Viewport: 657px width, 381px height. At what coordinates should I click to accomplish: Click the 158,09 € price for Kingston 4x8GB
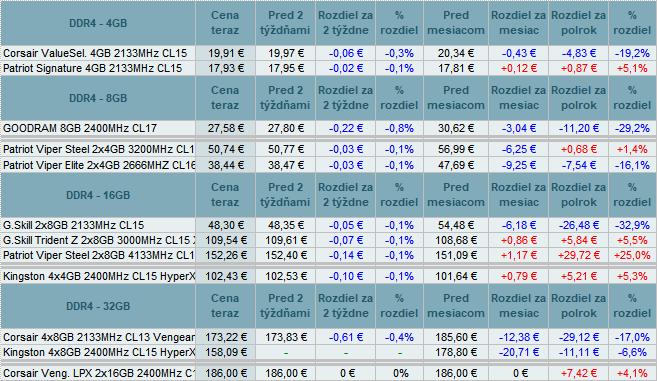[225, 352]
